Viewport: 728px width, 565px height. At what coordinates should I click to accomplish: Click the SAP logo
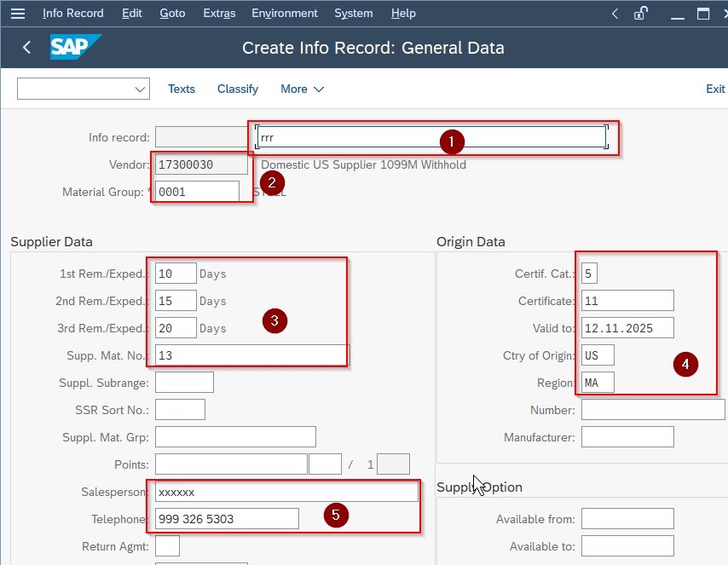coord(75,47)
